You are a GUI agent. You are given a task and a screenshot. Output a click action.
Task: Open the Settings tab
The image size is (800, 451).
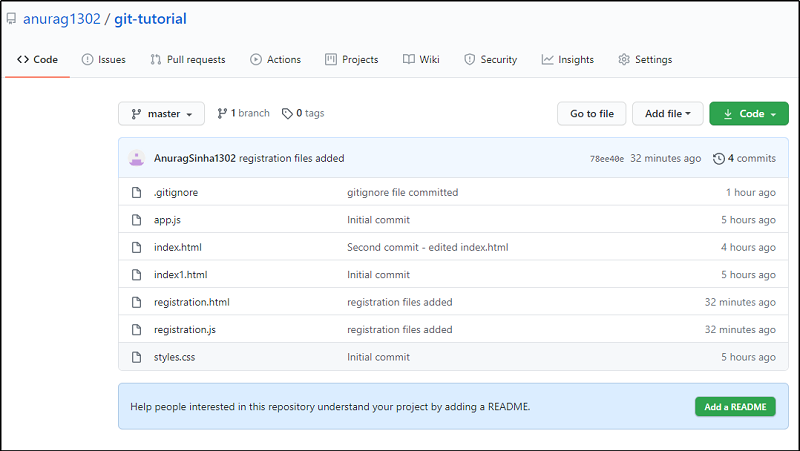coord(645,60)
